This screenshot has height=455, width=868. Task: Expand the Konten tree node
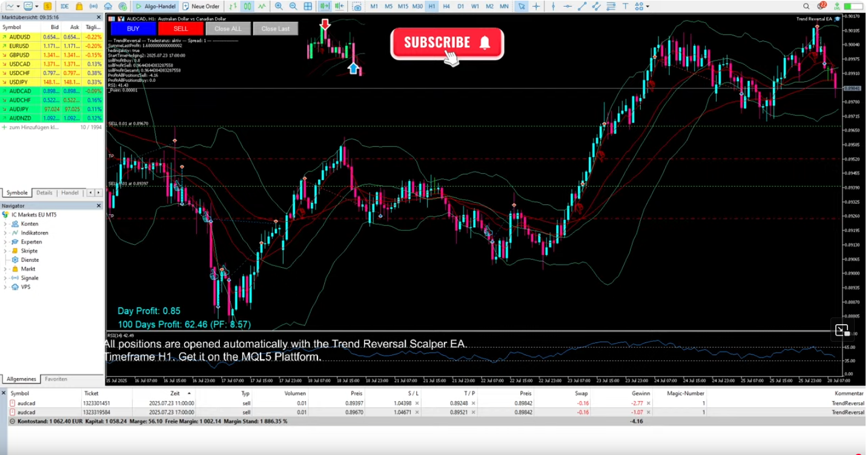click(x=5, y=224)
